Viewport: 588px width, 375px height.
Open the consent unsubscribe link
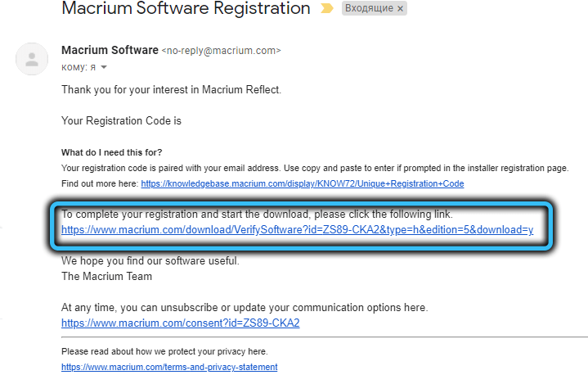pos(181,323)
